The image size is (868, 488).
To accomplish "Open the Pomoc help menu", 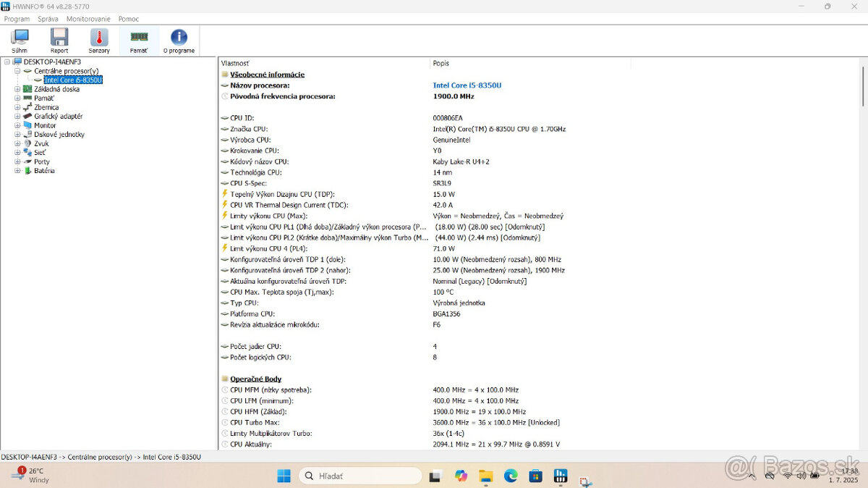I will coord(129,18).
